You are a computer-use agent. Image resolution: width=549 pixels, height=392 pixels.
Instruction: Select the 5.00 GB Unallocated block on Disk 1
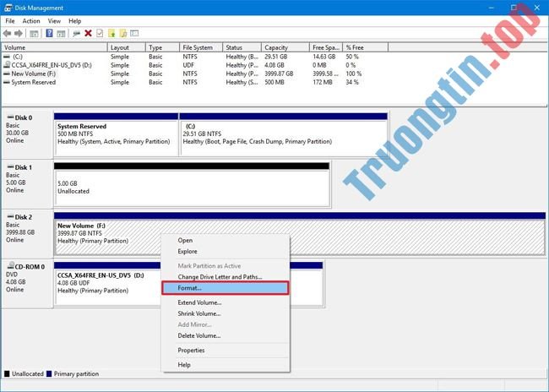pyautogui.click(x=192, y=184)
